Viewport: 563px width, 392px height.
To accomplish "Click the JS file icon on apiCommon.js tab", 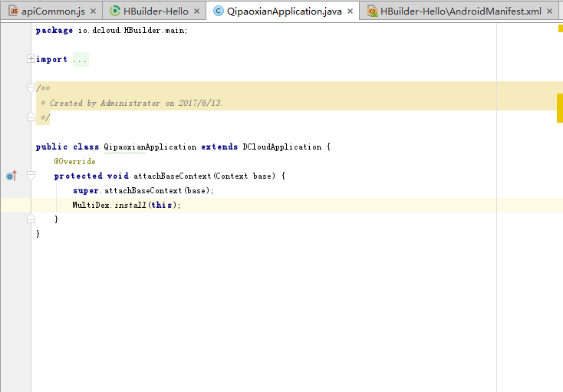I will pos(13,12).
